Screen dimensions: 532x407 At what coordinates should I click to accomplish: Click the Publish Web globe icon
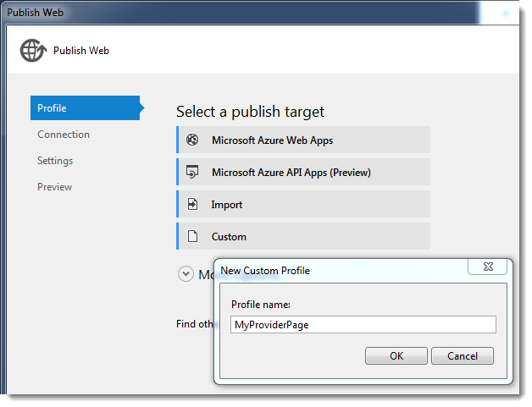(33, 51)
